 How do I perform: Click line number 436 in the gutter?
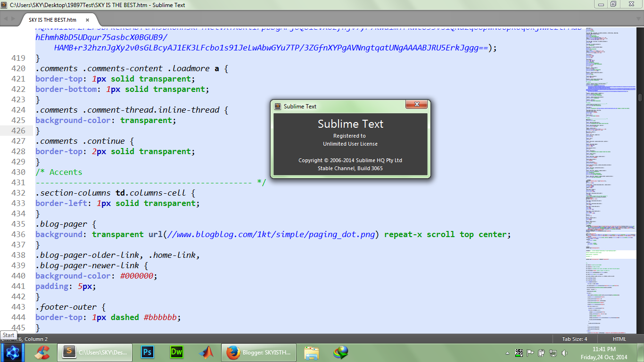[18, 234]
